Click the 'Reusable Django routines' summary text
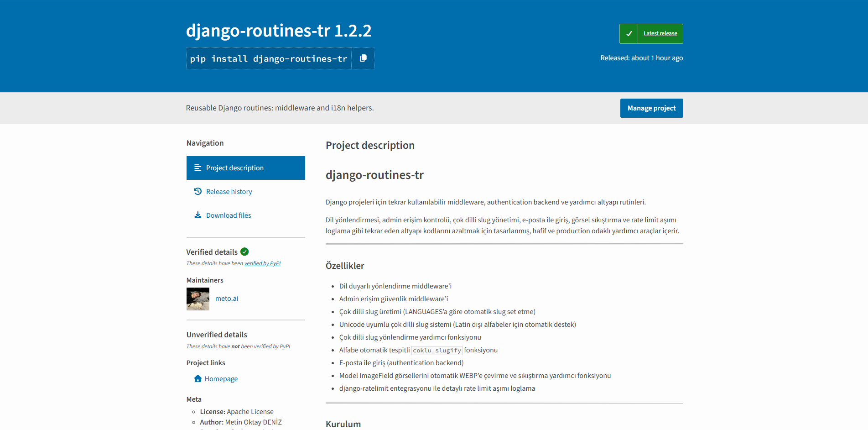 click(x=280, y=108)
